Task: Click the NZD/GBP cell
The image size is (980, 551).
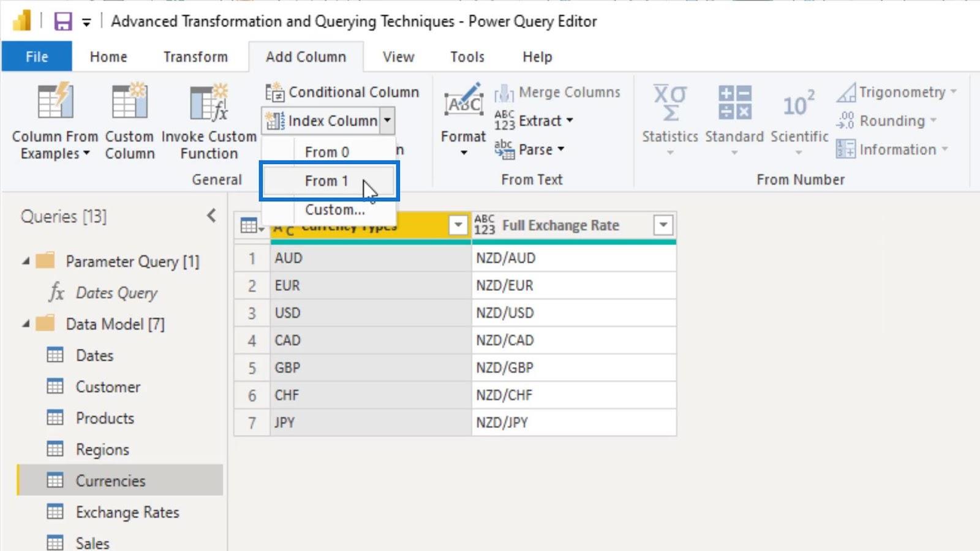Action: pyautogui.click(x=574, y=368)
